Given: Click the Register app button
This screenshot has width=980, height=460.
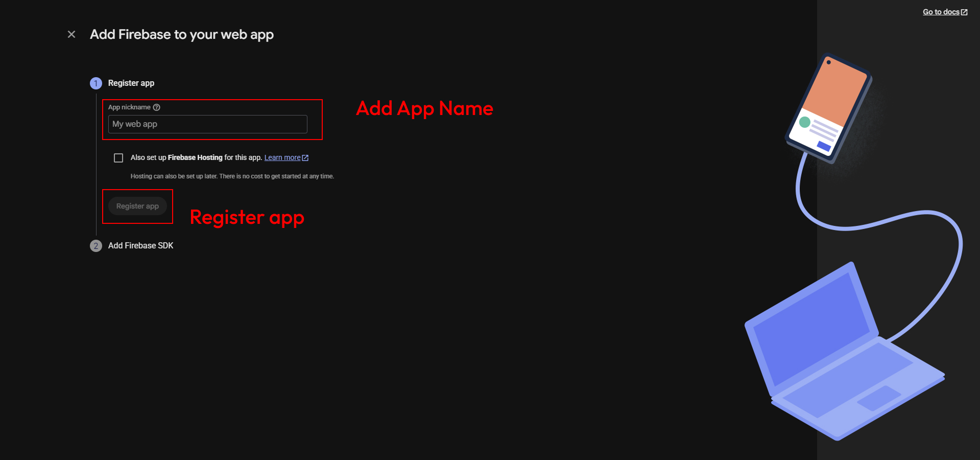Looking at the screenshot, I should [137, 206].
